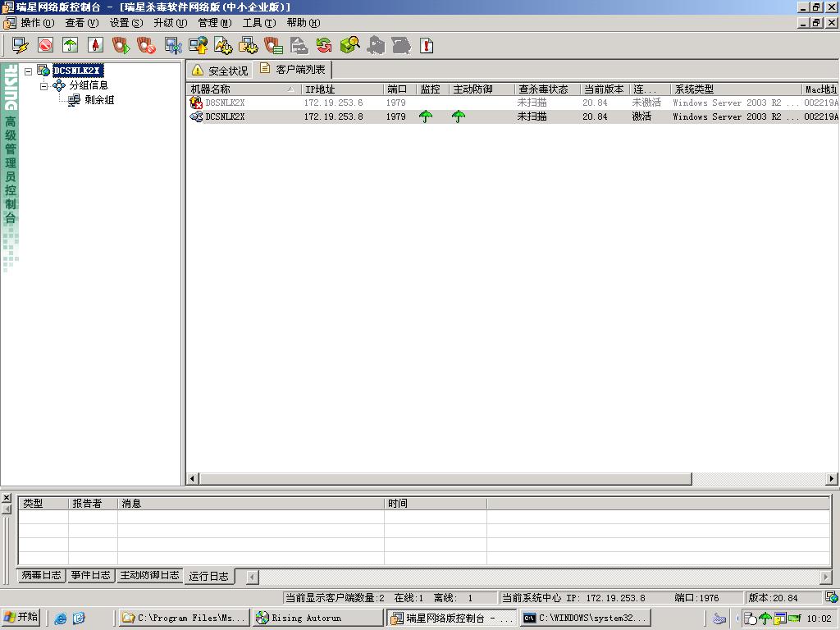This screenshot has width=840, height=630.
Task: Click the glove with red stop icon
Action: click(x=146, y=46)
